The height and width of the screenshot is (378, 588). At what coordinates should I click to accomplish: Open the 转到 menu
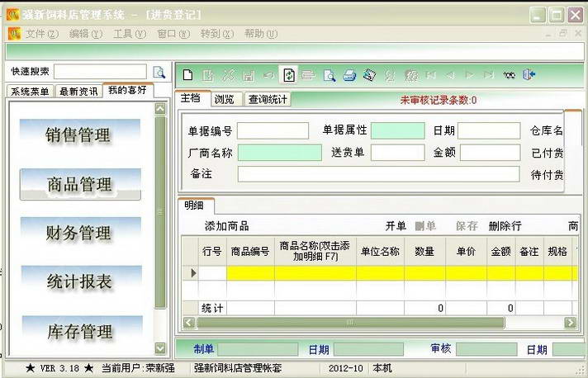pos(217,34)
